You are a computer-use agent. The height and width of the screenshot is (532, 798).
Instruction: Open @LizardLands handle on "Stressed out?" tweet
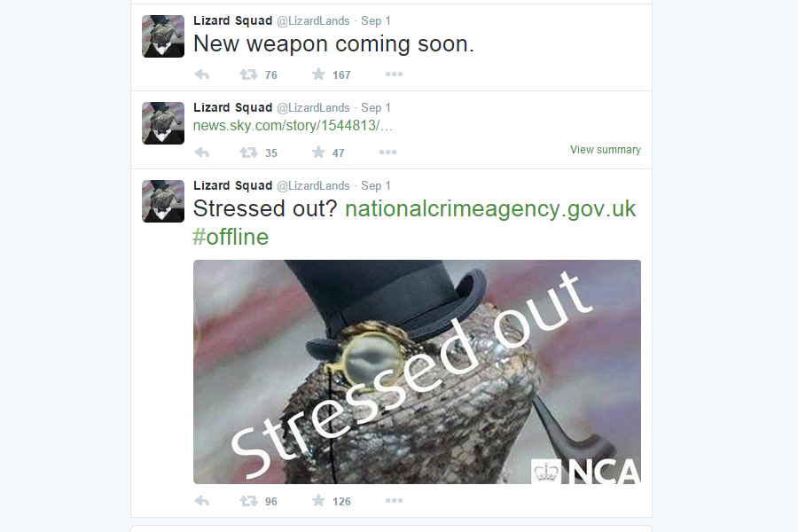tap(313, 186)
